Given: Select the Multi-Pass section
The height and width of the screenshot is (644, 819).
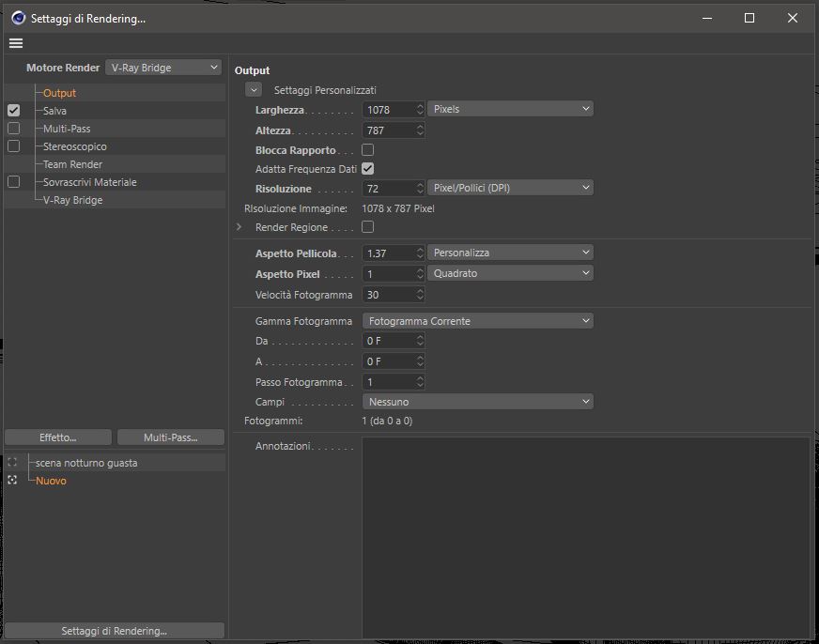Looking at the screenshot, I should click(x=67, y=129).
